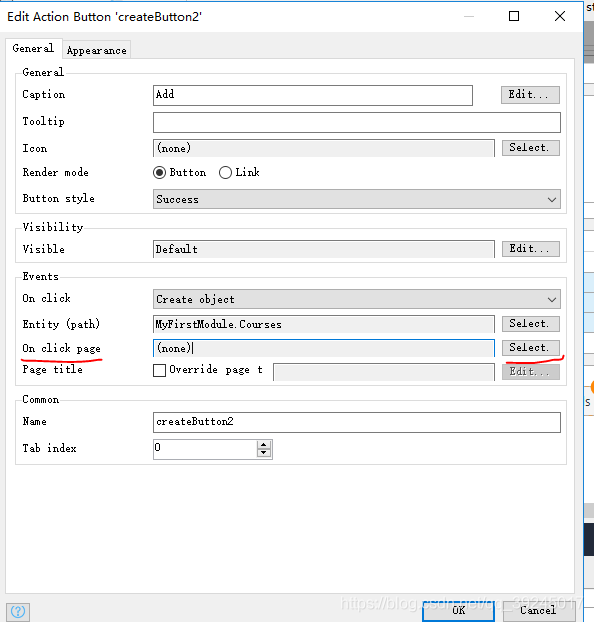Image resolution: width=594 pixels, height=622 pixels.
Task: Click the Caption field containing Add
Action: tap(313, 95)
